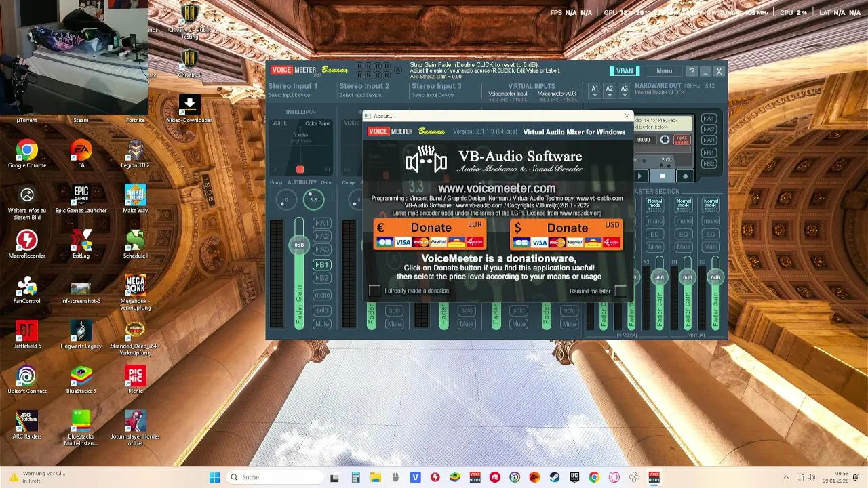Open Chrome from the taskbar
The image size is (868, 488).
click(x=594, y=477)
